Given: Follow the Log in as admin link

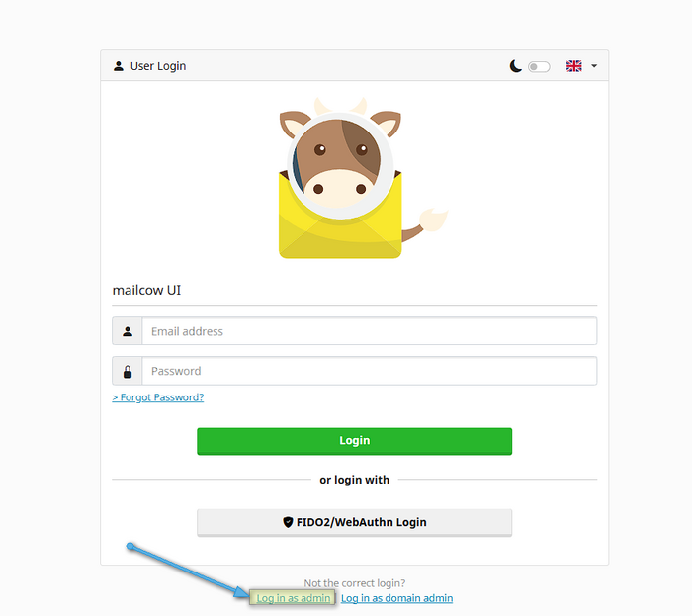Looking at the screenshot, I should coord(293,598).
